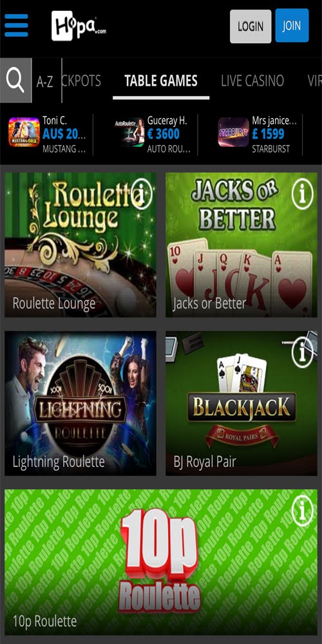Open the search magnifier icon
This screenshot has width=322, height=644.
[15, 80]
